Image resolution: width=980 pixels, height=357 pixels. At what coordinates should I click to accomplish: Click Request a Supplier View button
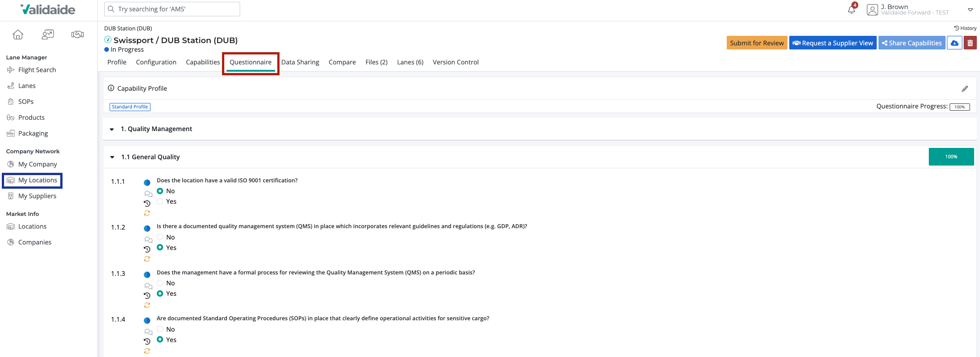click(x=833, y=43)
